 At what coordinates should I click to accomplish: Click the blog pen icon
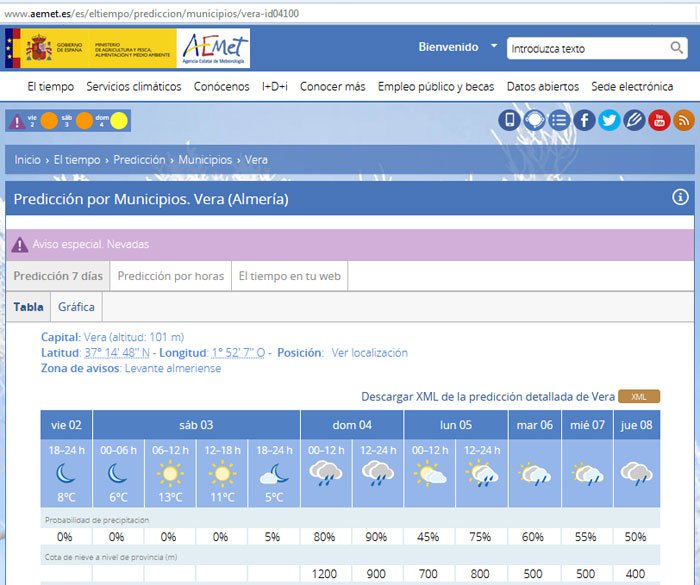click(x=634, y=121)
